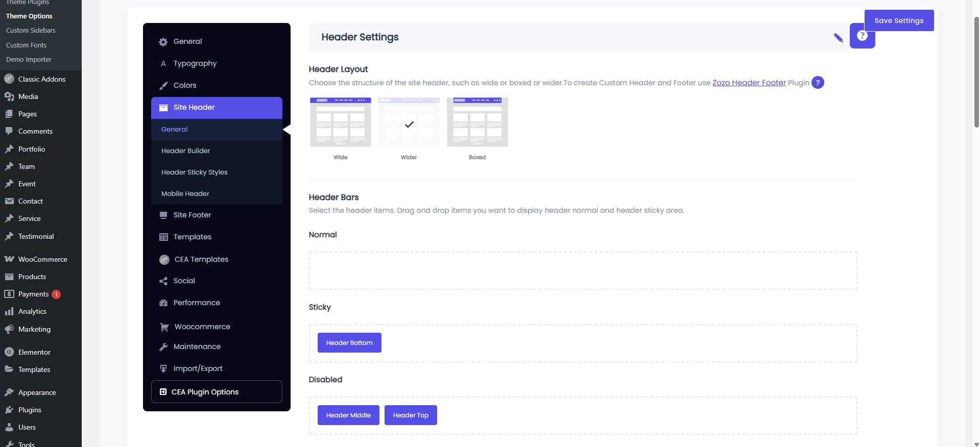
Task: Click the page vertical scrollbar
Action: 976,71
